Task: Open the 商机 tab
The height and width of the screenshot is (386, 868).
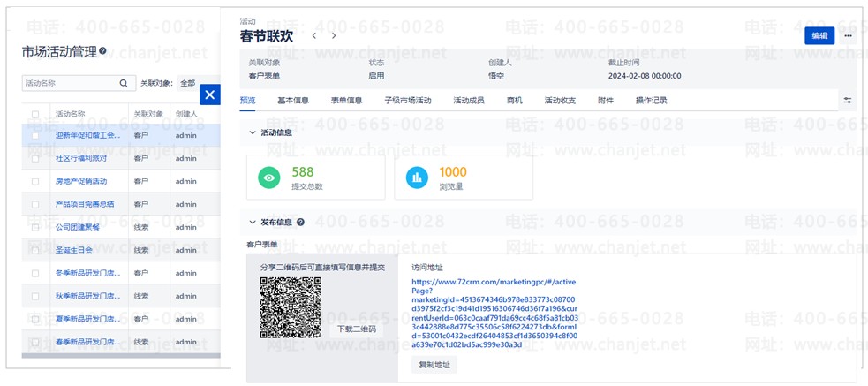Action: 514,100
